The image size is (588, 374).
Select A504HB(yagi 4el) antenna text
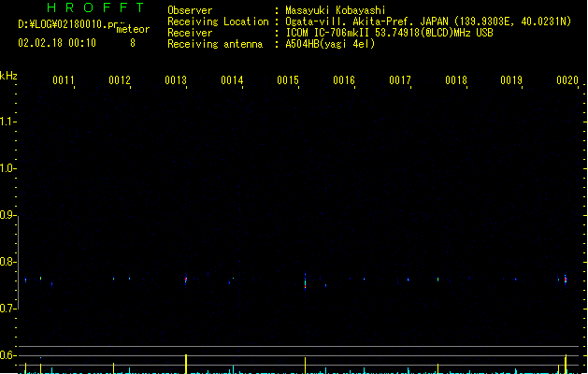pos(330,44)
